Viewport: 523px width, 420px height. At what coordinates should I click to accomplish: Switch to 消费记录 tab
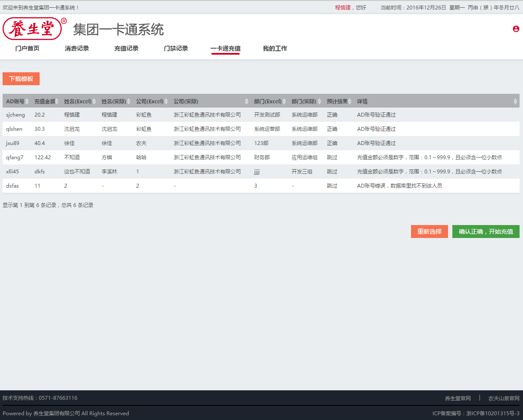tap(77, 49)
